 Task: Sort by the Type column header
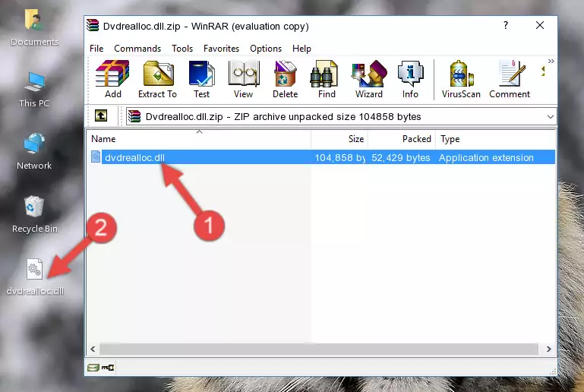(x=495, y=139)
